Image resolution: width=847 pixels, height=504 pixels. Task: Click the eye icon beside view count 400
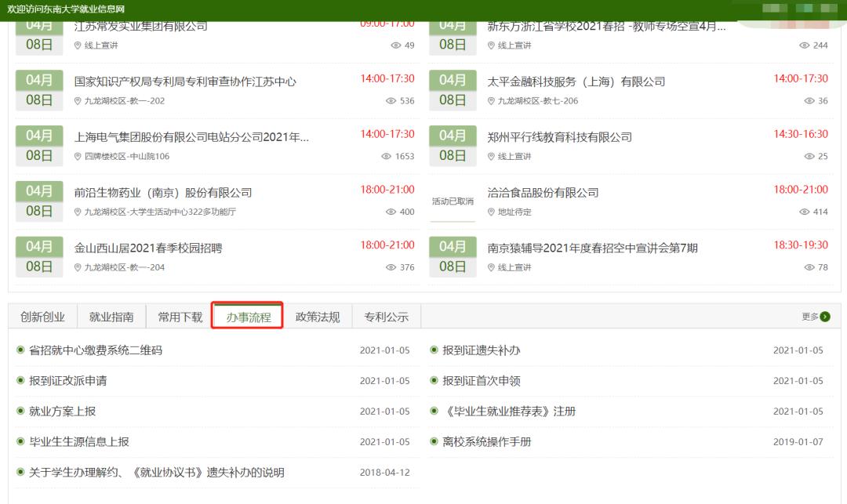pos(391,212)
